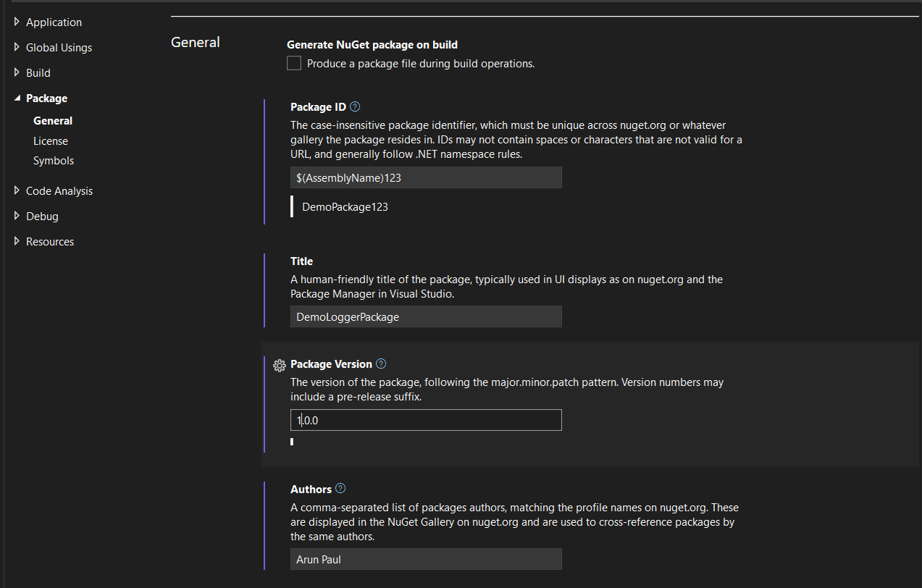Enable Produce a package file during build
922x588 pixels.
click(x=294, y=64)
